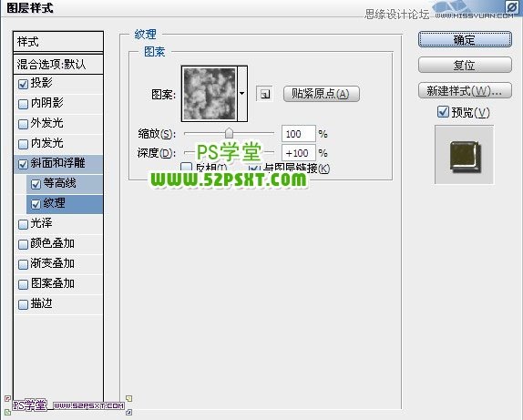
Task: Select the 描边 style entry label
Action: tap(41, 303)
